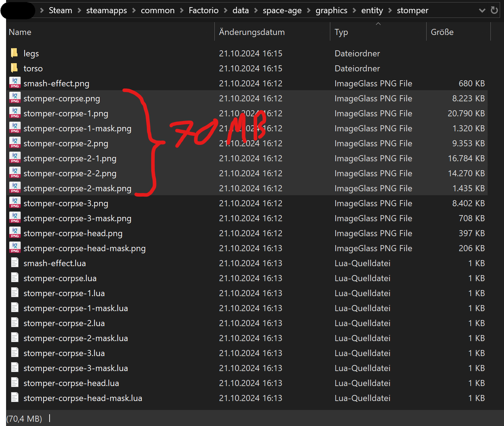Click the 20.790 KB size cell
The width and height of the screenshot is (504, 426).
click(x=466, y=113)
